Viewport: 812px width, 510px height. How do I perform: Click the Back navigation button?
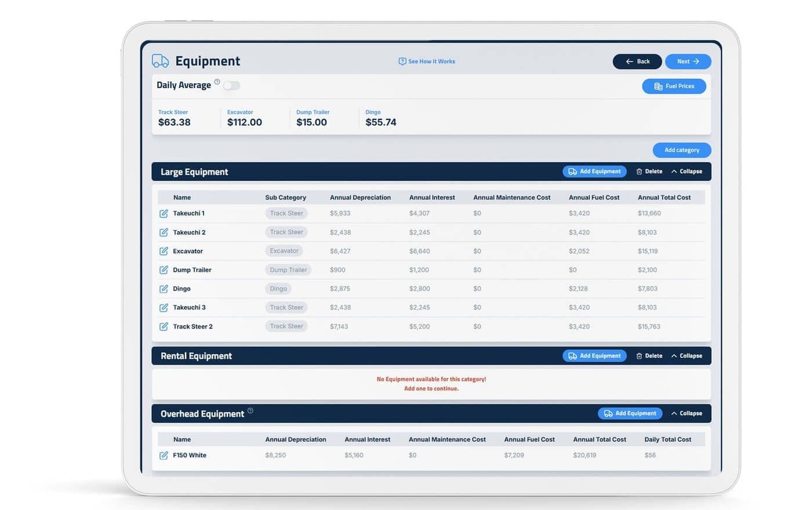click(x=637, y=61)
